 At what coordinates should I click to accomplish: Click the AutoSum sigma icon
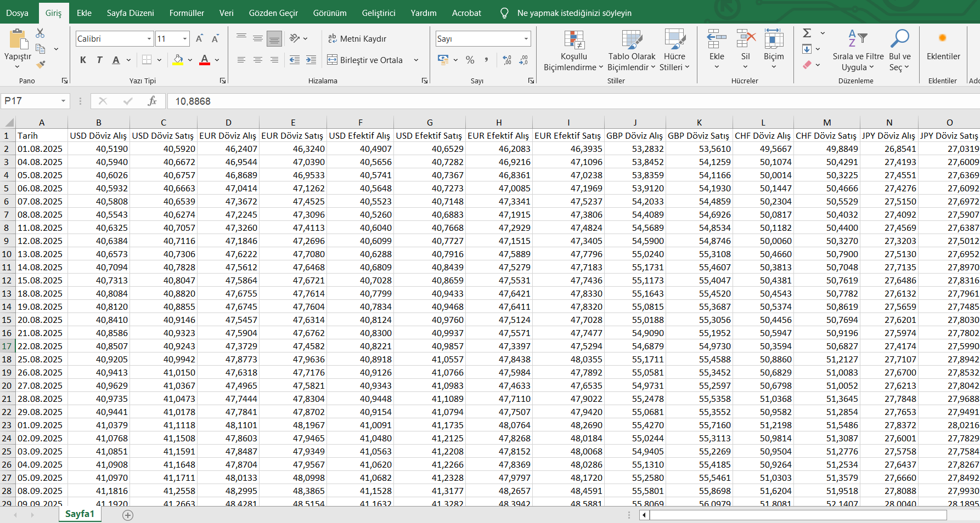(807, 33)
